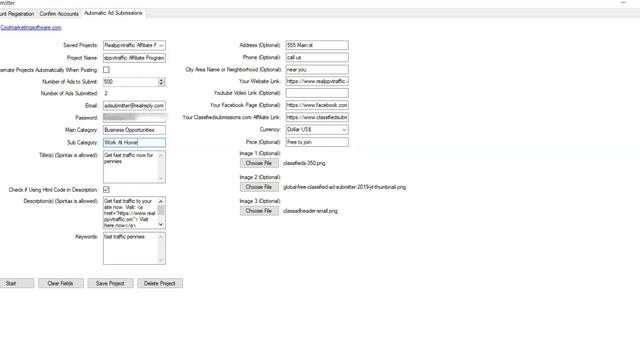
Task: Click the Sub Category field
Action: click(134, 142)
